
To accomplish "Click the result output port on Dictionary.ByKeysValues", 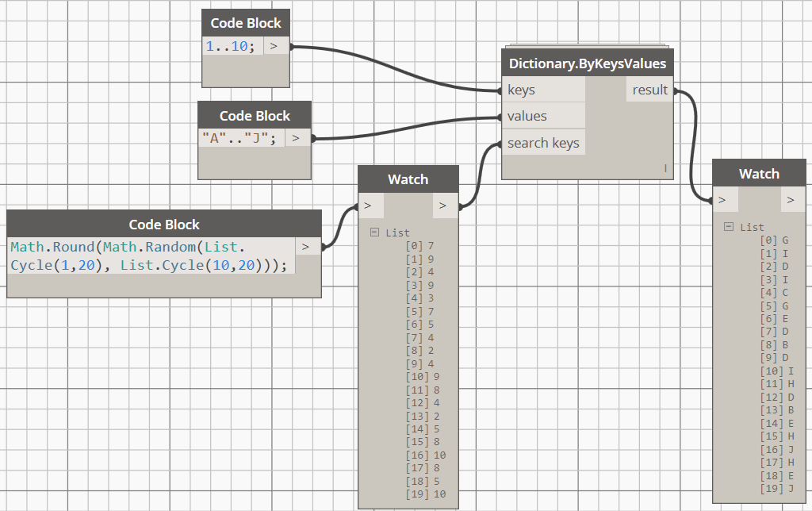I will [x=650, y=89].
